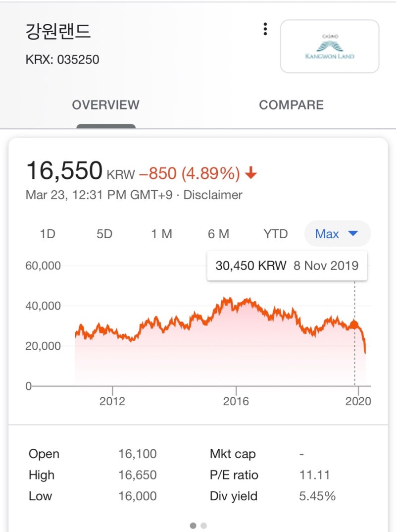Screen dimensions: 396x532
Task: Select the YTD time range
Action: click(x=275, y=234)
